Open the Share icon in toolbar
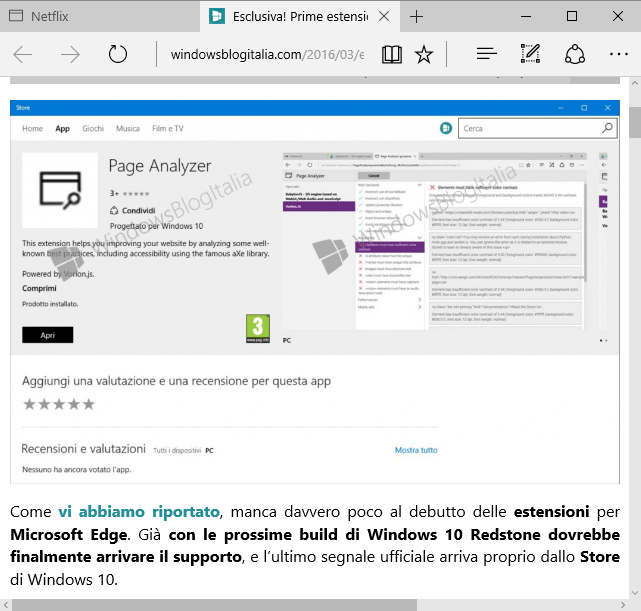Image resolution: width=641 pixels, height=611 pixels. coord(575,54)
